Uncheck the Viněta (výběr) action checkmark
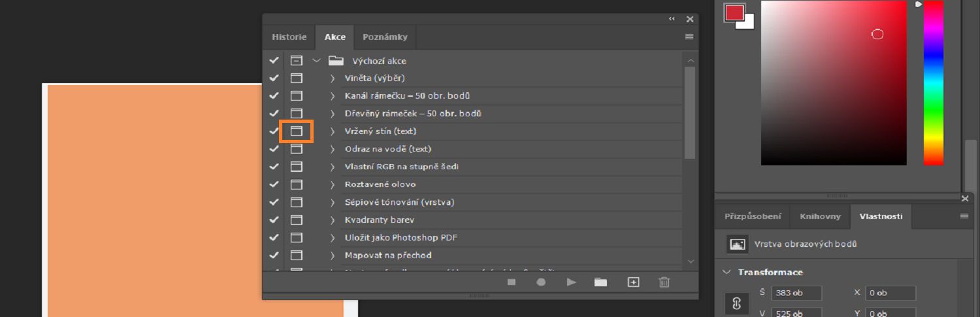 point(274,78)
